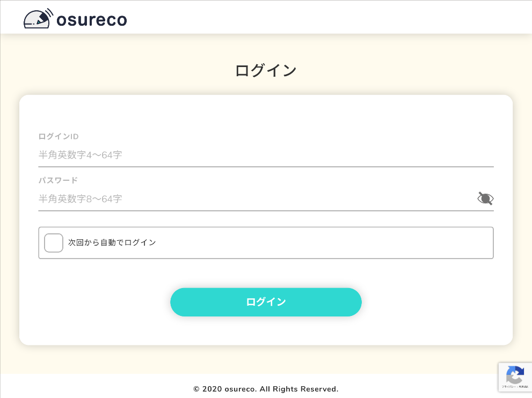The width and height of the screenshot is (532, 398).
Task: Click empty space in the auto-login box
Action: 322,243
